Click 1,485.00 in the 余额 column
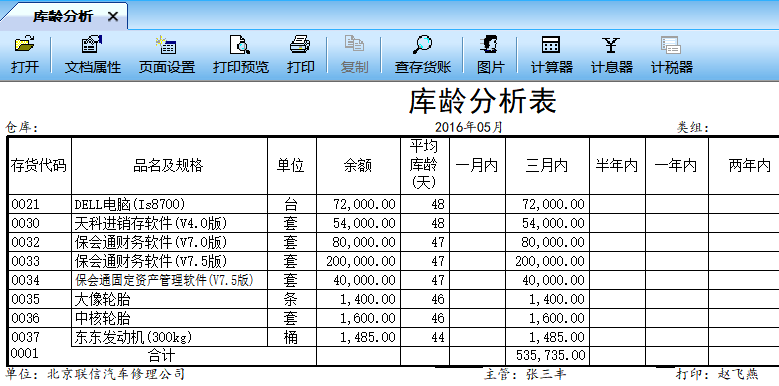Screen dimensions: 779x386 click(368, 337)
